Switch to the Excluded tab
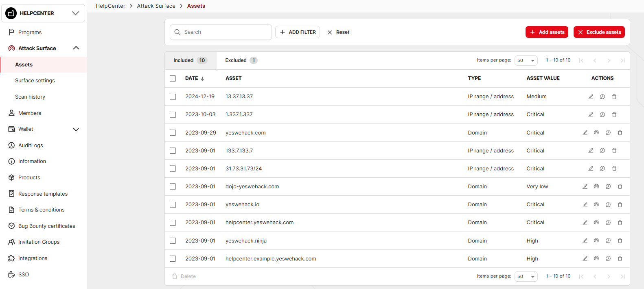Image resolution: width=644 pixels, height=289 pixels. (x=241, y=60)
